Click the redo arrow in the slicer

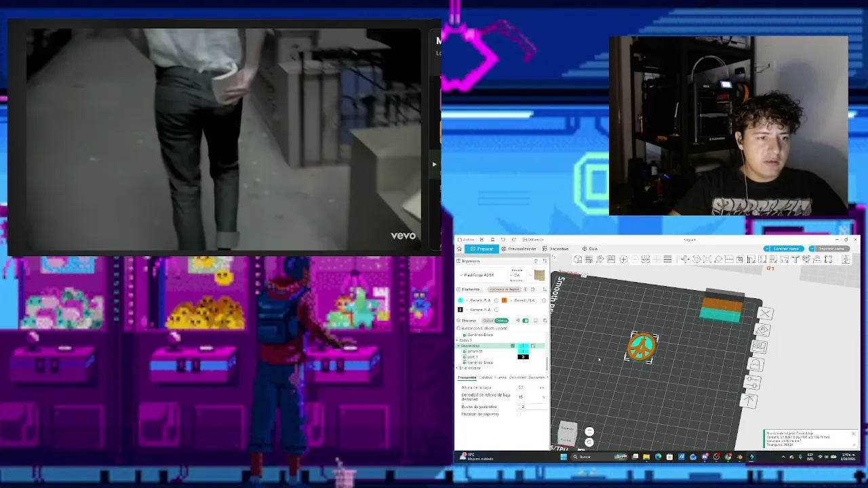(514, 239)
